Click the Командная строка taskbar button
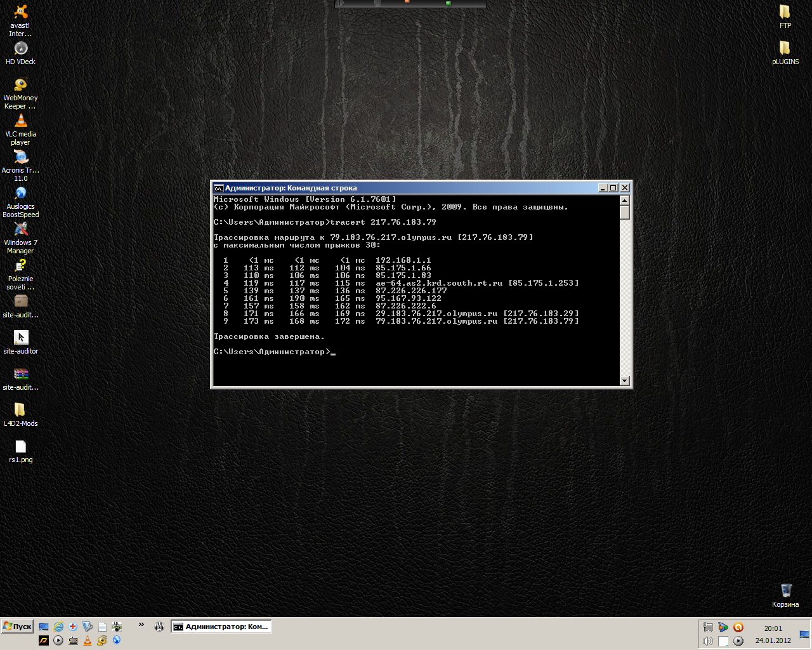 point(221,627)
